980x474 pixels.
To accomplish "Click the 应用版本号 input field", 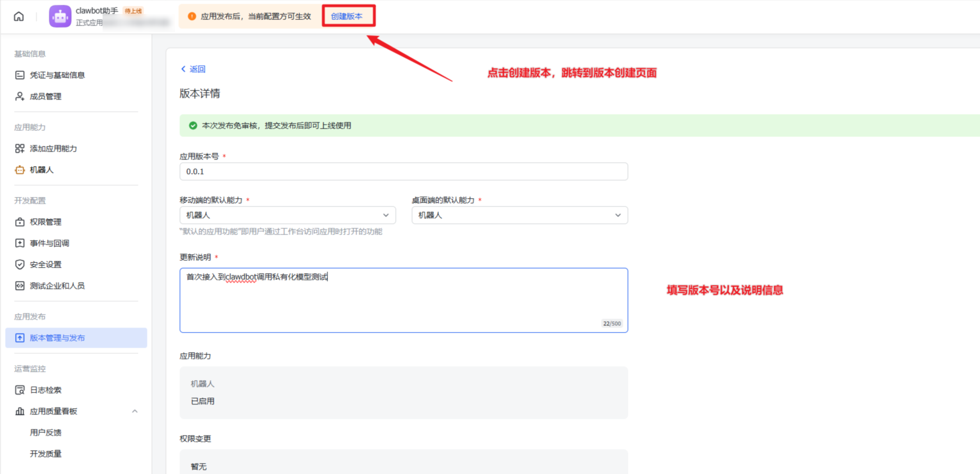I will click(x=403, y=171).
